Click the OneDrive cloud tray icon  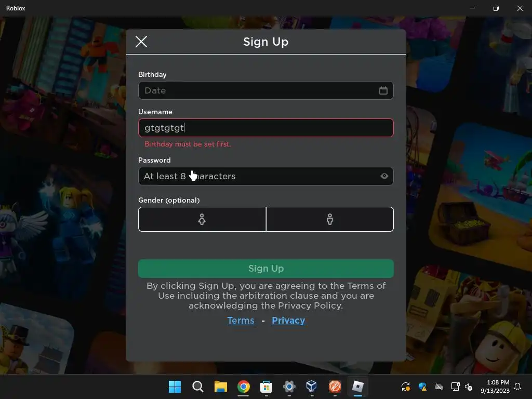[439, 387]
